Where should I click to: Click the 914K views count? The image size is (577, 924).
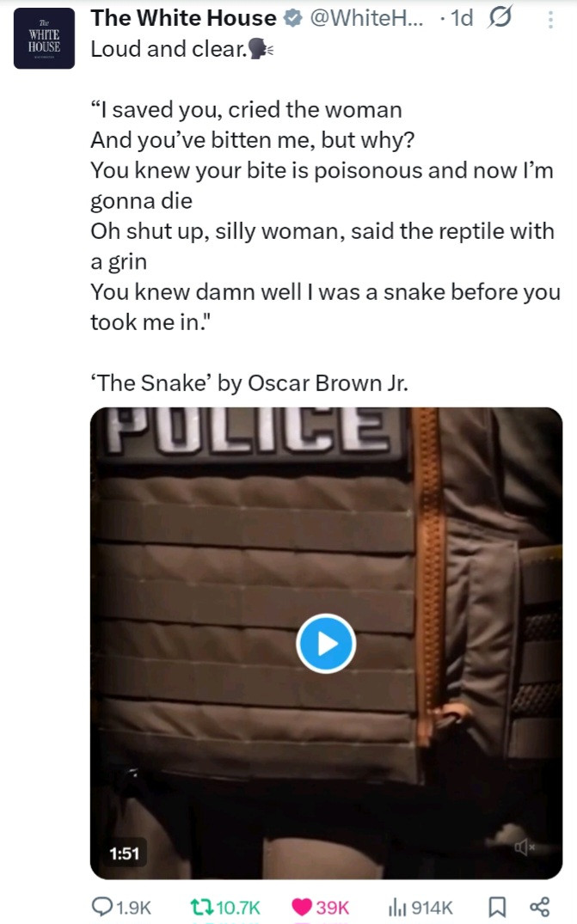click(x=433, y=907)
